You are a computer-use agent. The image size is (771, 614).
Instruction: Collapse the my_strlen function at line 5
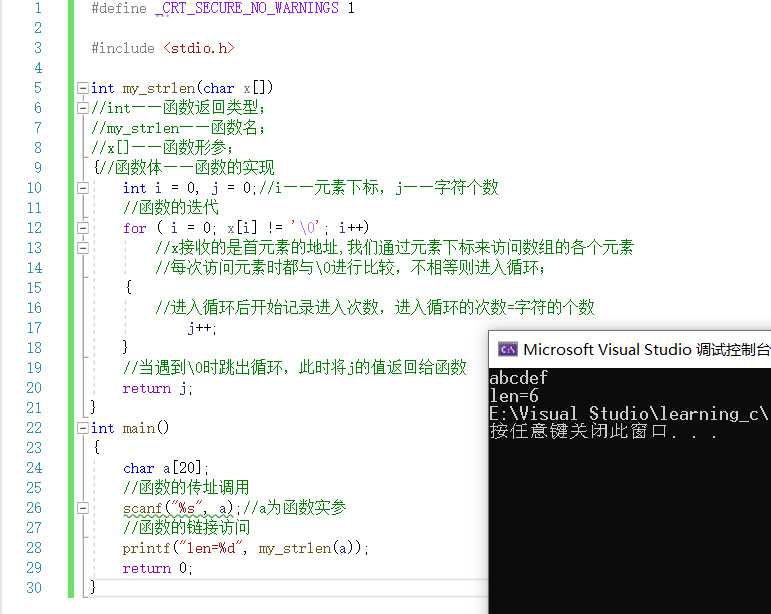pos(83,88)
